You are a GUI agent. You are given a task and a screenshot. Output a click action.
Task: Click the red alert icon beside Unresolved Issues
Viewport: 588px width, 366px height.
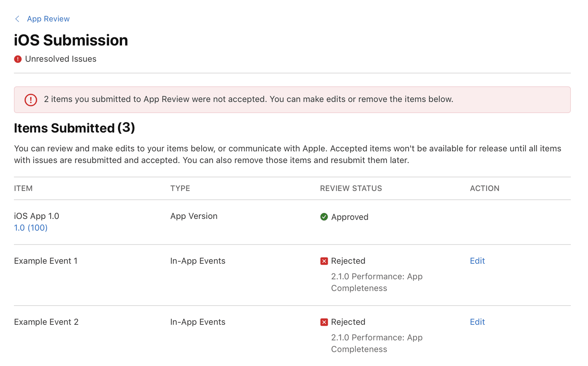(x=18, y=59)
